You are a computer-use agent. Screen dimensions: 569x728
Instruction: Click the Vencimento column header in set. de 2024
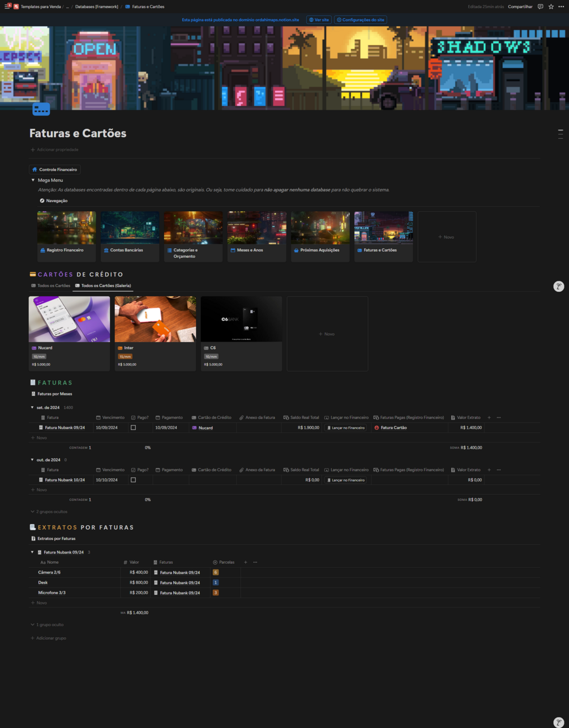click(x=110, y=418)
